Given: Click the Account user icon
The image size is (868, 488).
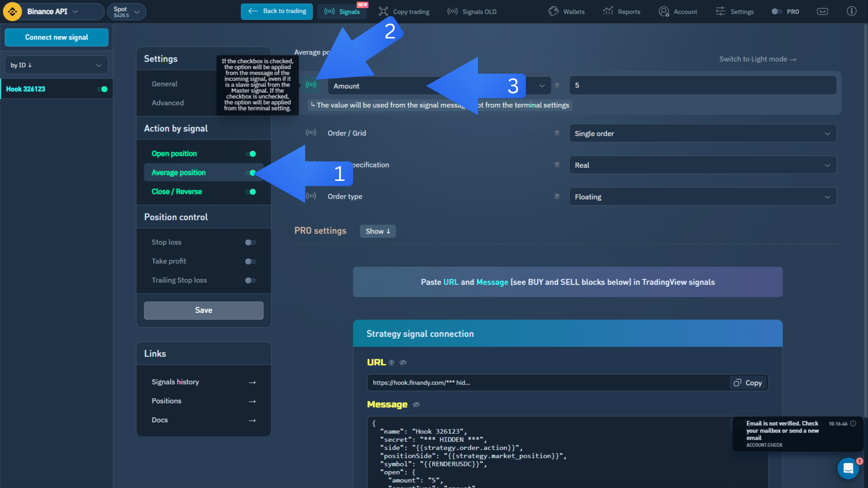Looking at the screenshot, I should (664, 11).
